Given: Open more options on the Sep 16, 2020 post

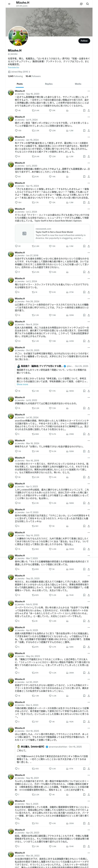Looking at the screenshot, I should click(x=89, y=91).
